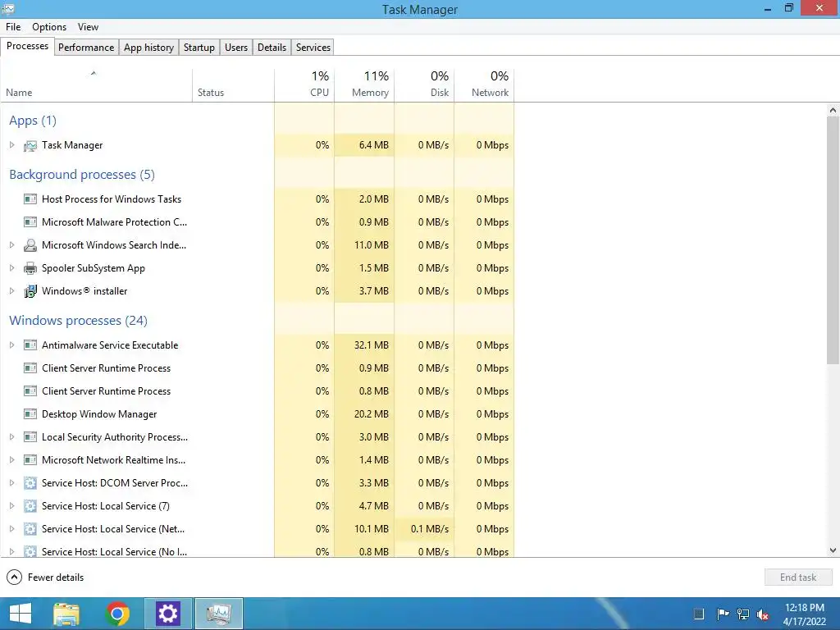Open File Explorer from the taskbar
Viewport: 840px width, 630px height.
click(66, 614)
